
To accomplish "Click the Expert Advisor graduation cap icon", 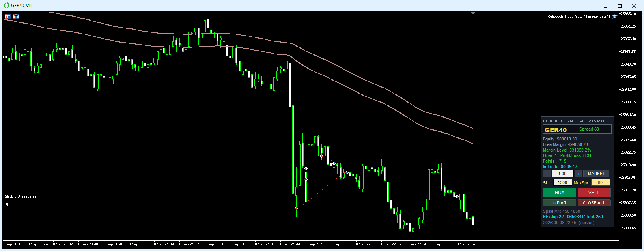I will (x=614, y=17).
